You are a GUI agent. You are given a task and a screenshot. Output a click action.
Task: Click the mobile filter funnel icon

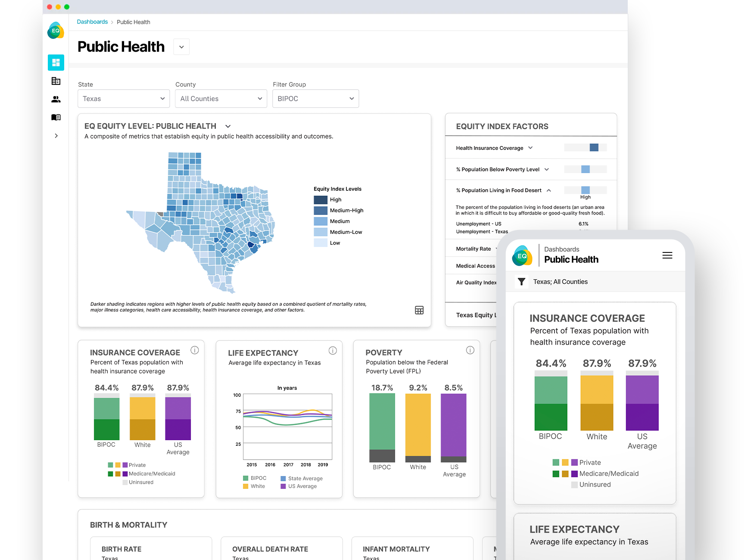pyautogui.click(x=521, y=282)
